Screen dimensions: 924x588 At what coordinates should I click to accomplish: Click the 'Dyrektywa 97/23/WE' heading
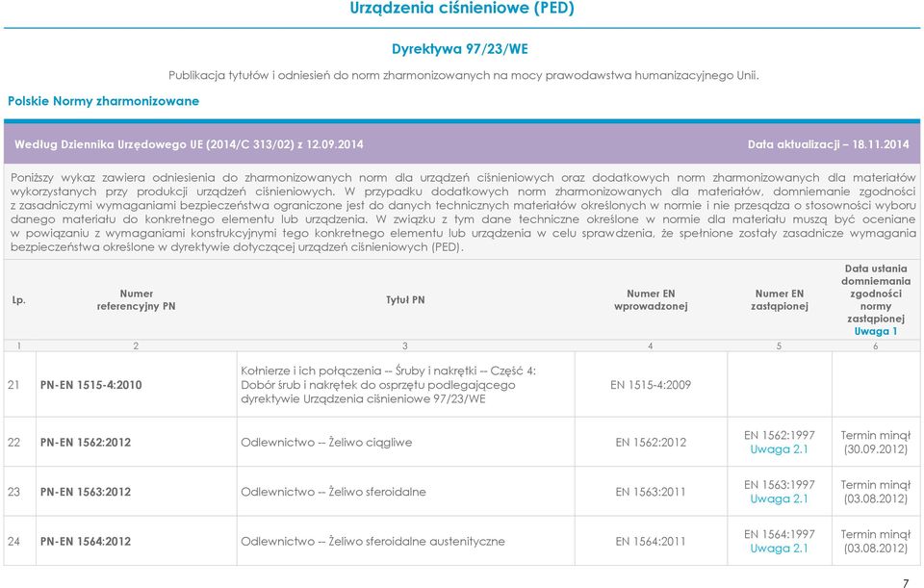tap(460, 49)
